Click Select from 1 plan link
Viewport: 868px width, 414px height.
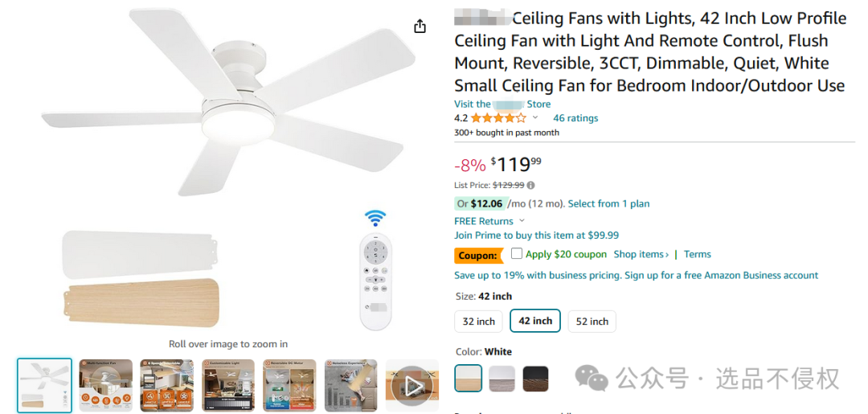pyautogui.click(x=608, y=203)
